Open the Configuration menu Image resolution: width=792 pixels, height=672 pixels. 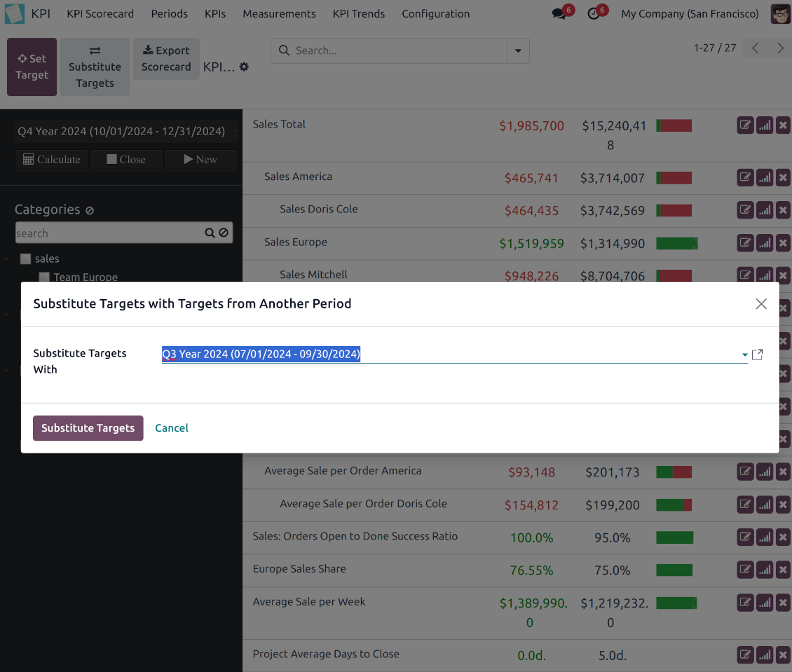435,14
